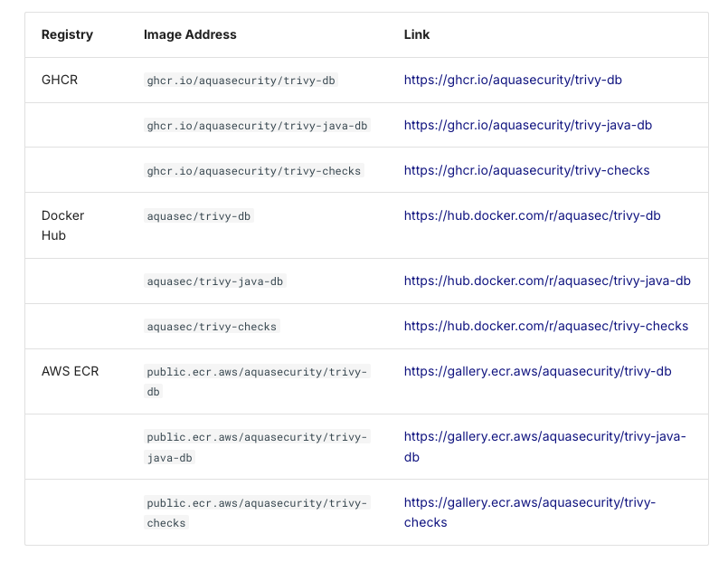Click the aquasec/trivy-java-db code snippet
This screenshot has height=562, width=728.
coord(215,281)
